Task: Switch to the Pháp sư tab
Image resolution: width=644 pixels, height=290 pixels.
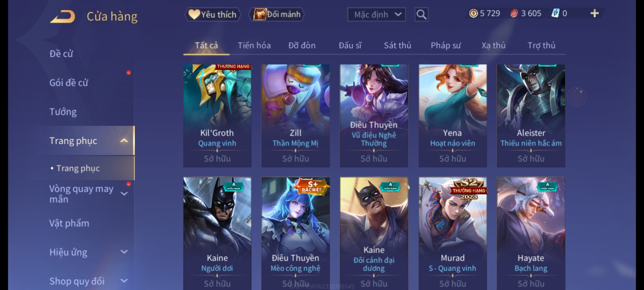Action: [x=446, y=46]
